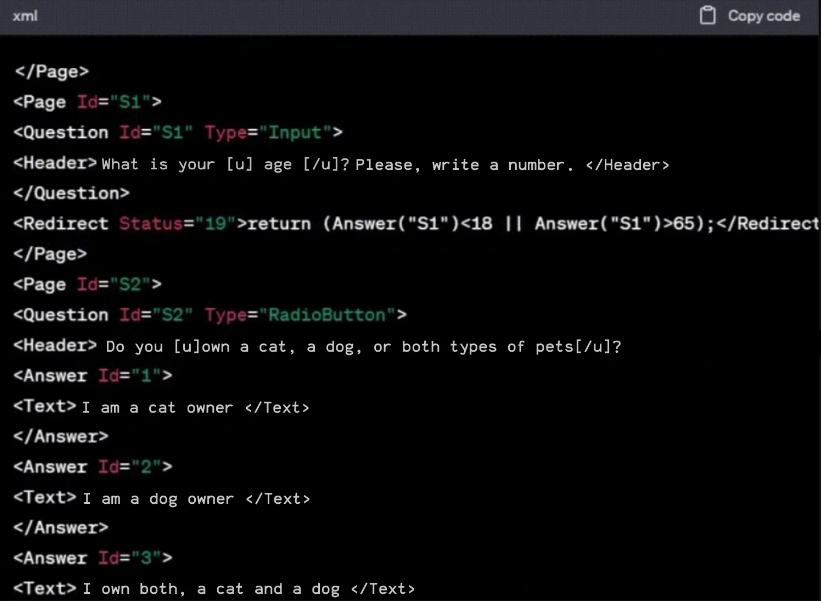Click the clipboard copy icon

coord(707,16)
